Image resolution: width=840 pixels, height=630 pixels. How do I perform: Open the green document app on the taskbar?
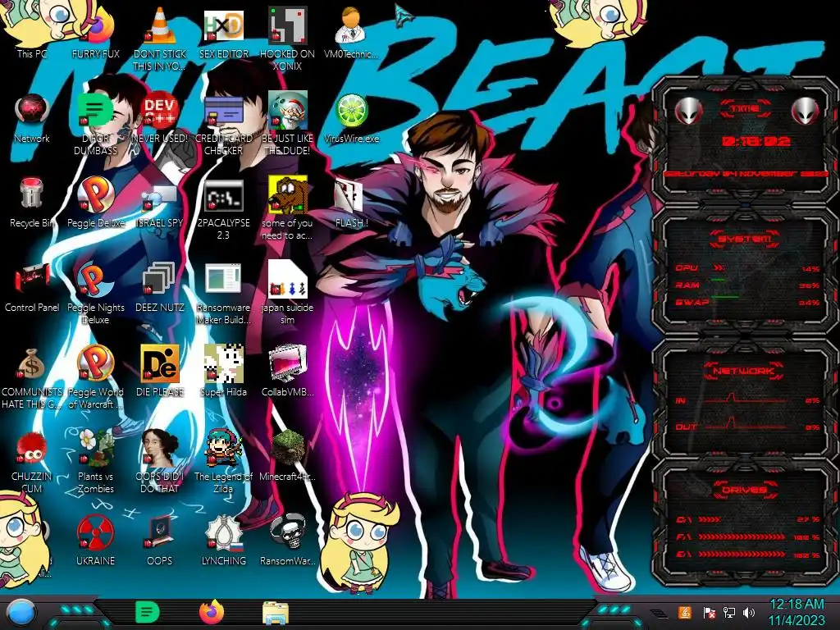[x=148, y=612]
